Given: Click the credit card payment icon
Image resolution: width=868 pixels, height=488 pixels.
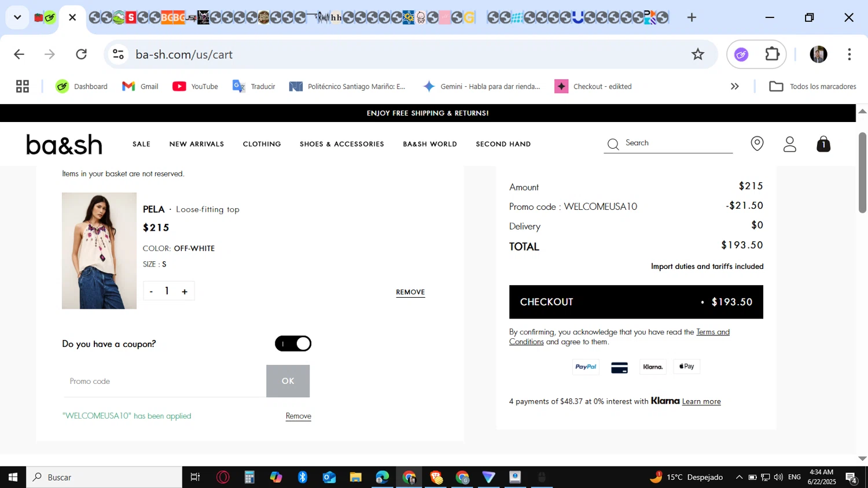Looking at the screenshot, I should pyautogui.click(x=619, y=368).
